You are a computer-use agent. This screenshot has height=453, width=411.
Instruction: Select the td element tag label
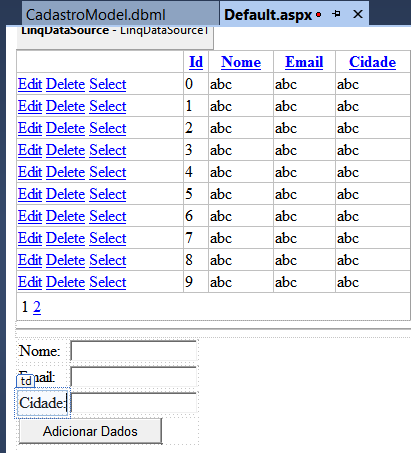click(26, 381)
